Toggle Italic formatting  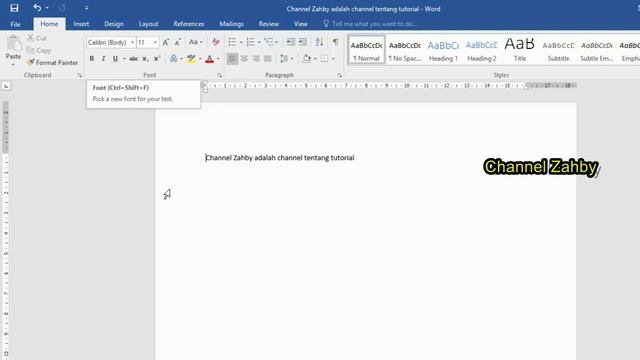coord(104,59)
